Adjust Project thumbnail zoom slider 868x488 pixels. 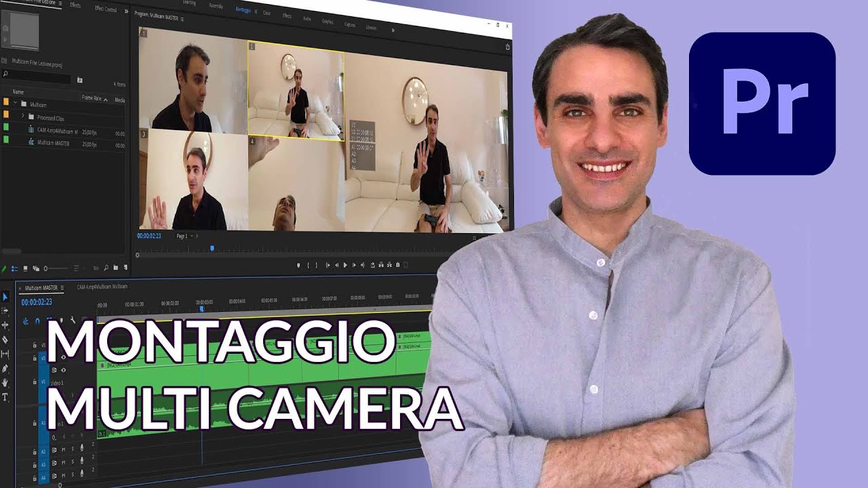[56, 268]
